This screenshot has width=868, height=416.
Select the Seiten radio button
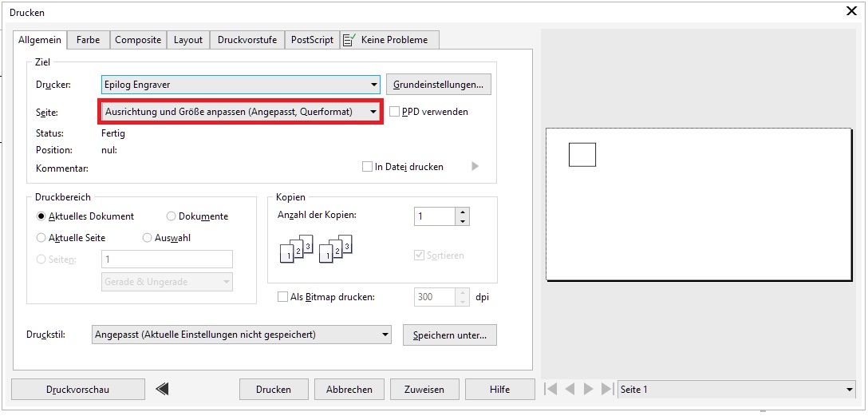click(x=41, y=260)
